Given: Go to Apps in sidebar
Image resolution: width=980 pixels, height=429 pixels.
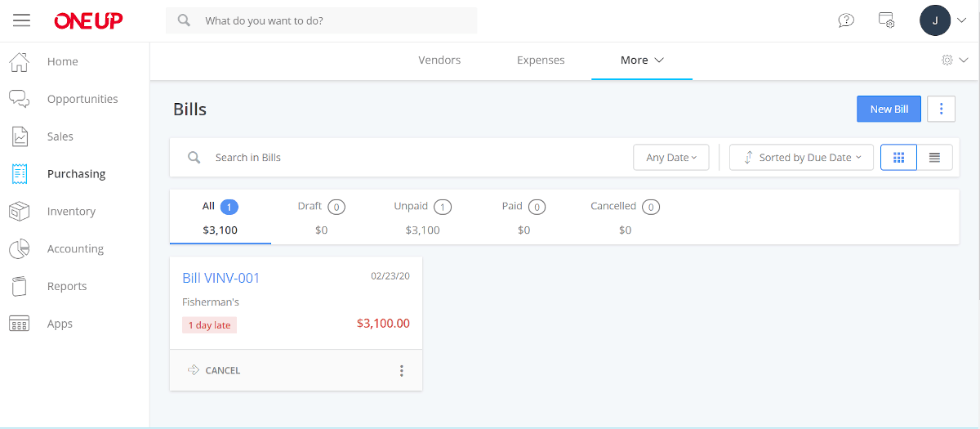Looking at the screenshot, I should click(60, 324).
